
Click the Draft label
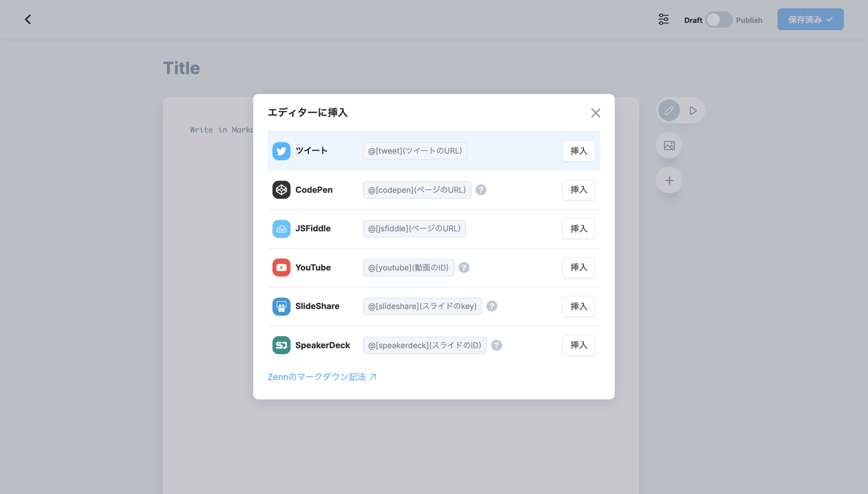(x=693, y=20)
